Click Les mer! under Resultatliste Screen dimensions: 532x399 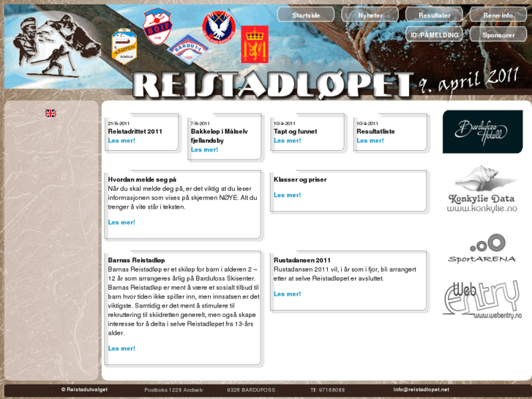coord(370,141)
